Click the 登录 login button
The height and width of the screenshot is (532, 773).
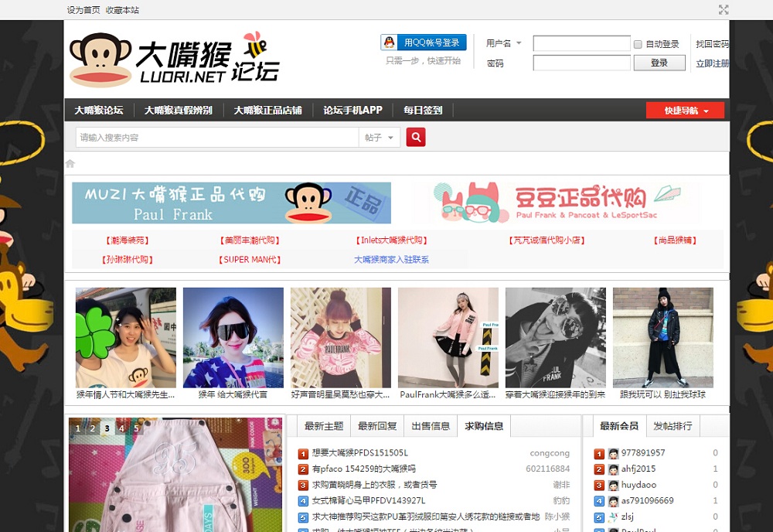coord(659,63)
